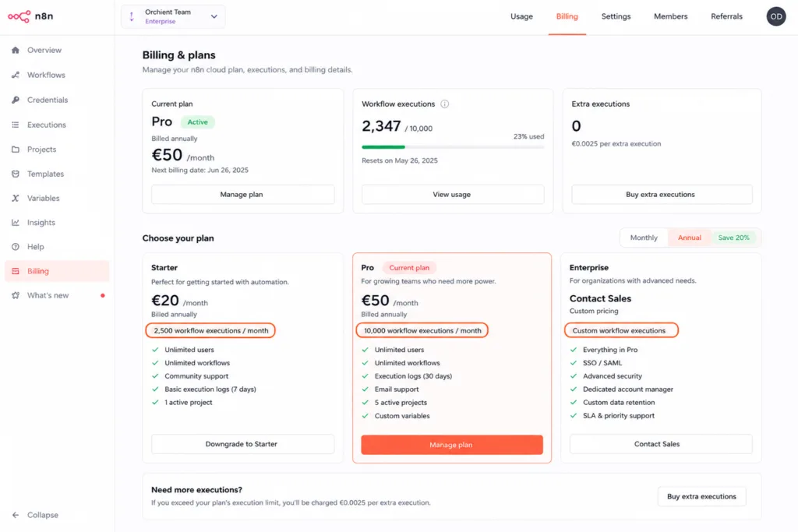The width and height of the screenshot is (798, 532).
Task: Click the green Active status badge
Action: [197, 122]
